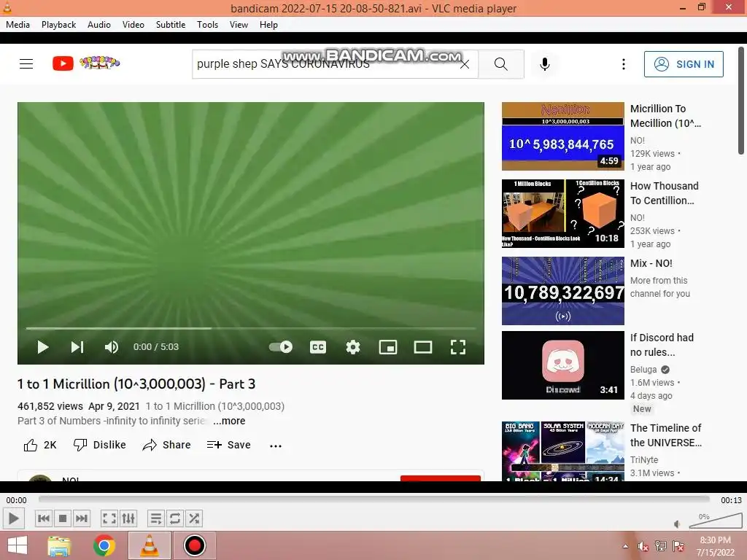Viewport: 747px width, 560px height.
Task: Click the Dislike button
Action: pos(99,445)
